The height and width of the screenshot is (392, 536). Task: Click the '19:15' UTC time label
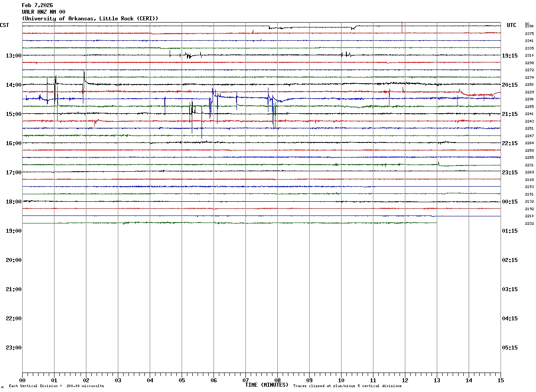(510, 56)
